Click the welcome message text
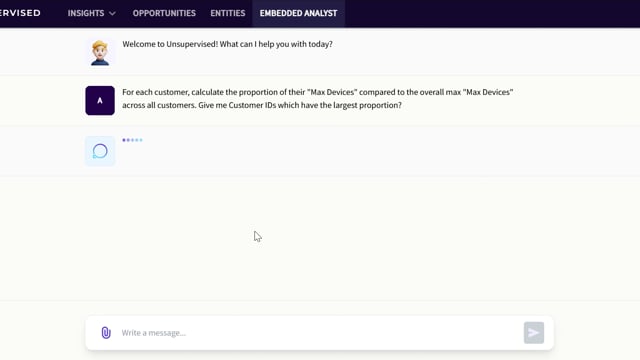 click(x=227, y=44)
